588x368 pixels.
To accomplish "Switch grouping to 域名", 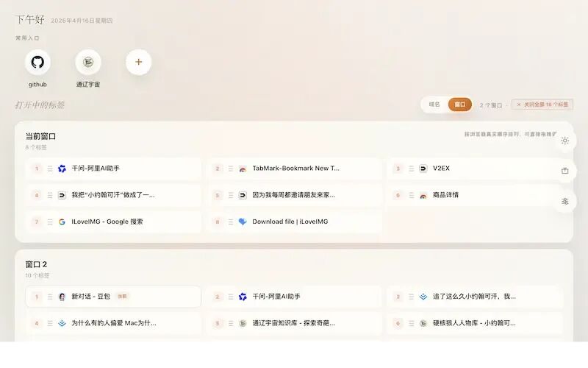I will [434, 105].
